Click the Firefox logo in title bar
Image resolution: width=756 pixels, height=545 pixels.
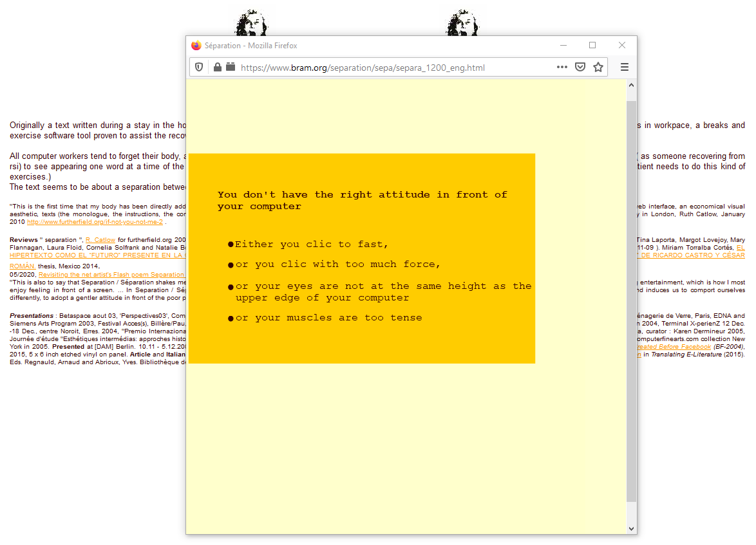[x=196, y=46]
